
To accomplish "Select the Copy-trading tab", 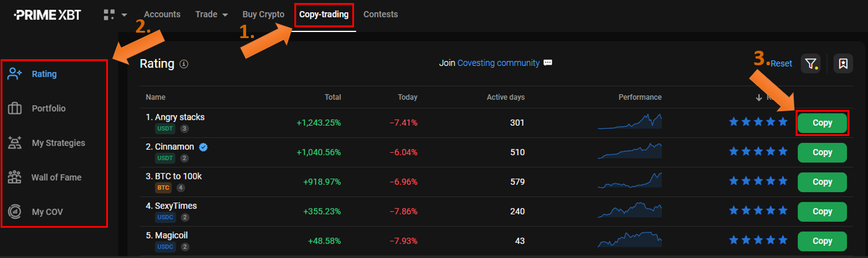I will click(324, 15).
